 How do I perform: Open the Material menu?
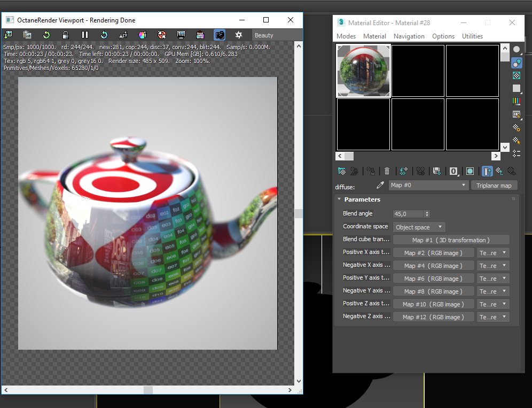coord(374,36)
